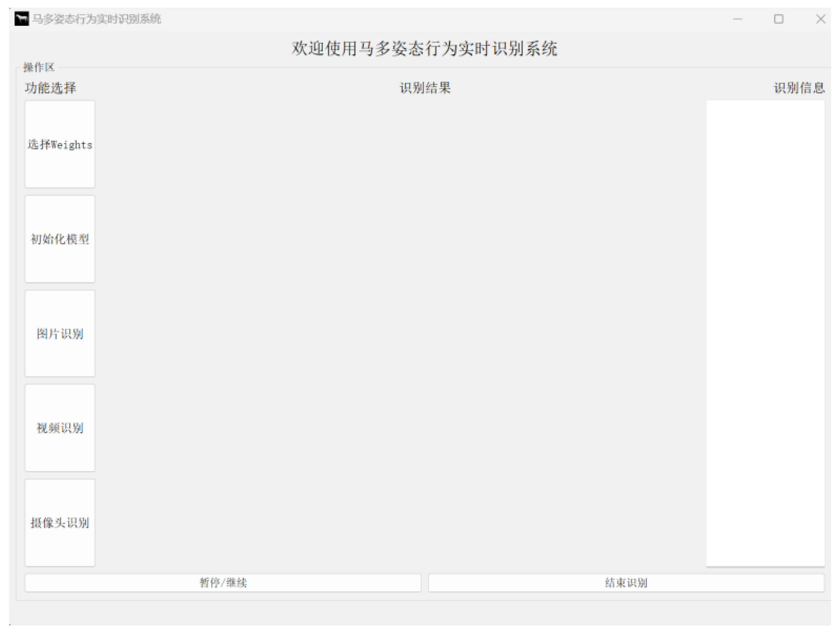The image size is (840, 635).
Task: Click the maximize window control
Action: pos(779,19)
